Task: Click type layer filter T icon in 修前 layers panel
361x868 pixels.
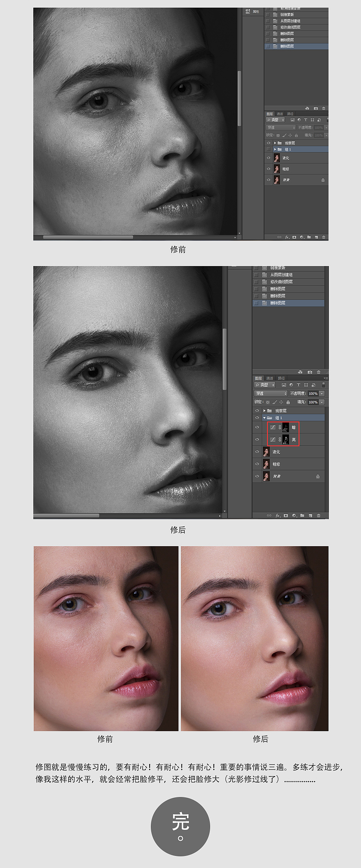Action: pyautogui.click(x=306, y=120)
